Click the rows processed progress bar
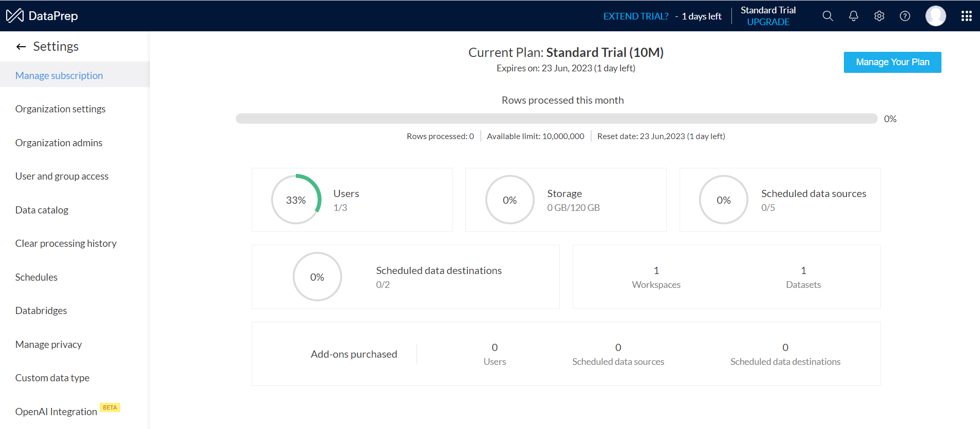Viewport: 980px width, 429px height. tap(556, 119)
